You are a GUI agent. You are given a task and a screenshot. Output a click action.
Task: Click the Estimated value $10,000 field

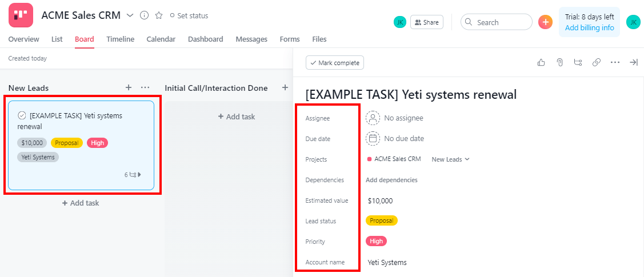(x=381, y=200)
